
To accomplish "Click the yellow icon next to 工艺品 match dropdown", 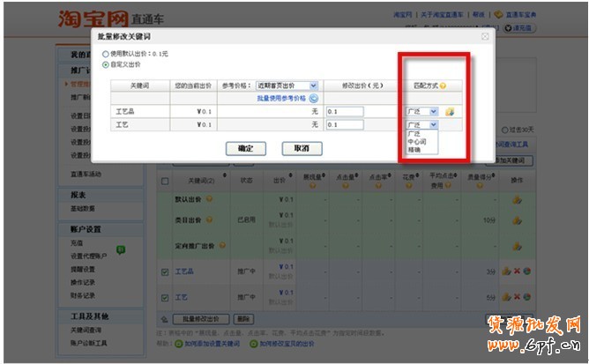I will point(449,112).
